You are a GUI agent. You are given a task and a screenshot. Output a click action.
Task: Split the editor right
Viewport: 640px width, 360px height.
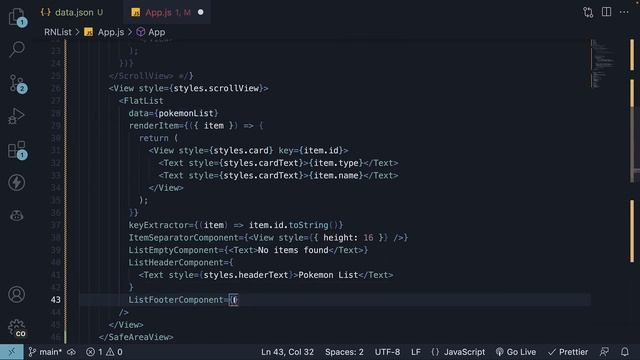607,12
